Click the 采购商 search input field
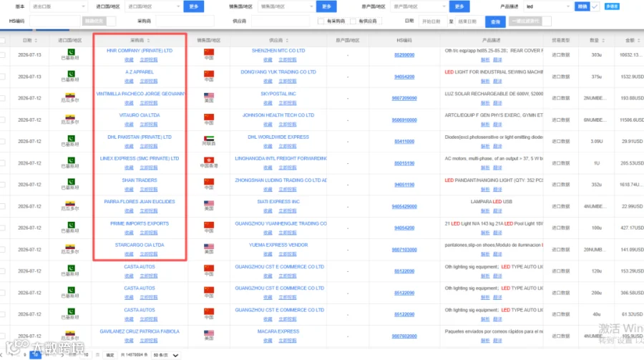The width and height of the screenshot is (644, 360). [185, 21]
